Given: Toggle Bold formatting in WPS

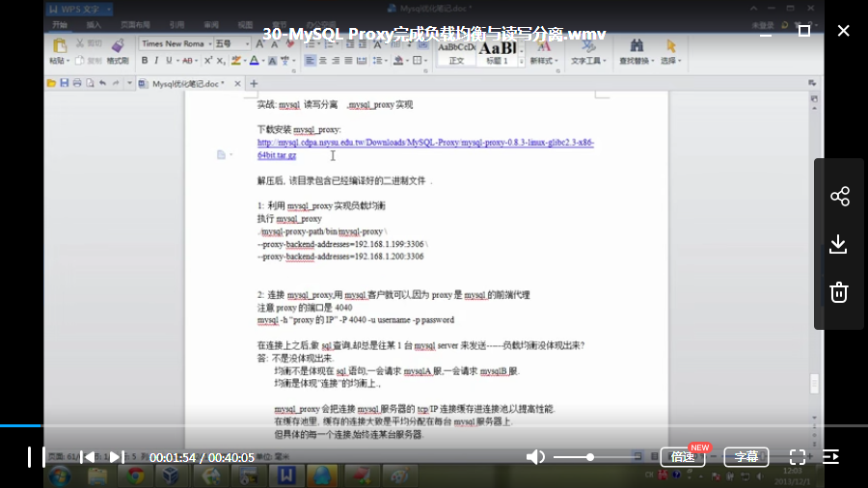Looking at the screenshot, I should (144, 61).
